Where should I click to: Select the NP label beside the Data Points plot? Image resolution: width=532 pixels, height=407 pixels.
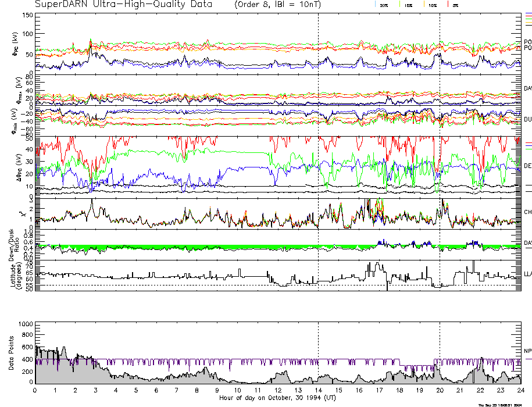click(527, 351)
